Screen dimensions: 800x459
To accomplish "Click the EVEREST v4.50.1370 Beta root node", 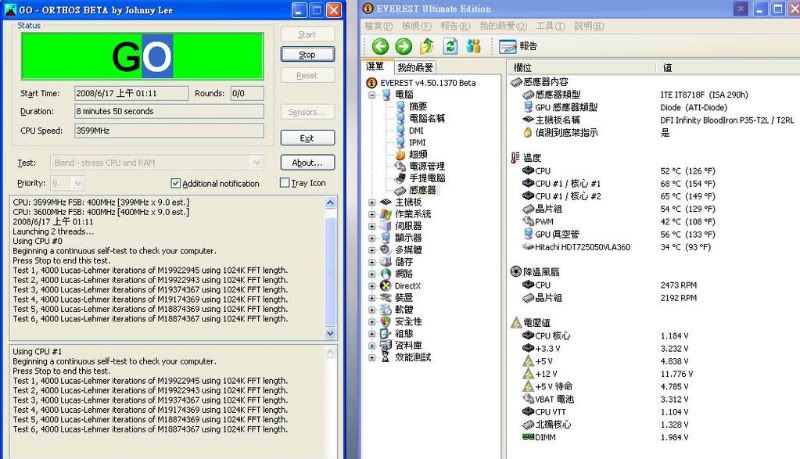I will [x=428, y=83].
